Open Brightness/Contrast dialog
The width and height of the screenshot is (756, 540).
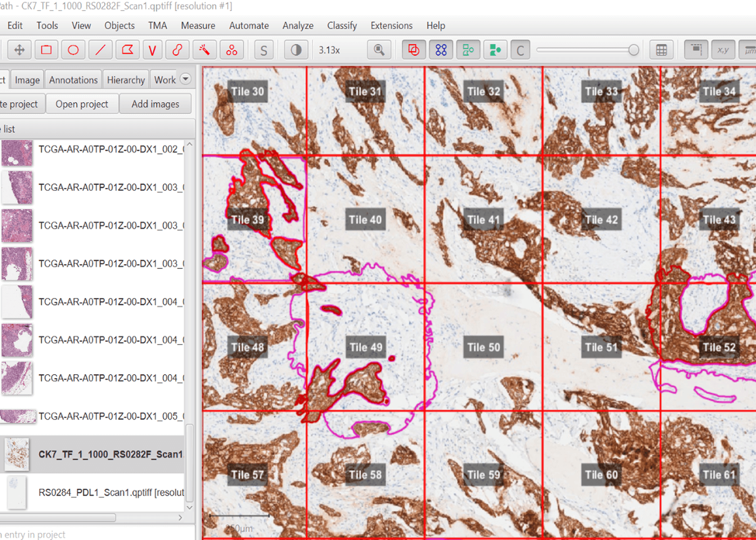point(296,50)
